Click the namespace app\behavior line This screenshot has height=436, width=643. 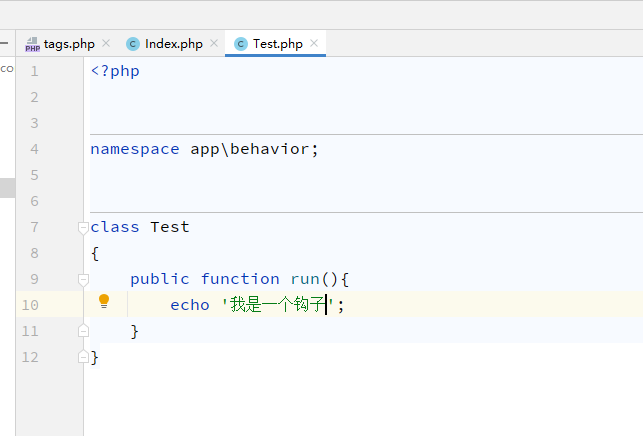[x=204, y=149]
